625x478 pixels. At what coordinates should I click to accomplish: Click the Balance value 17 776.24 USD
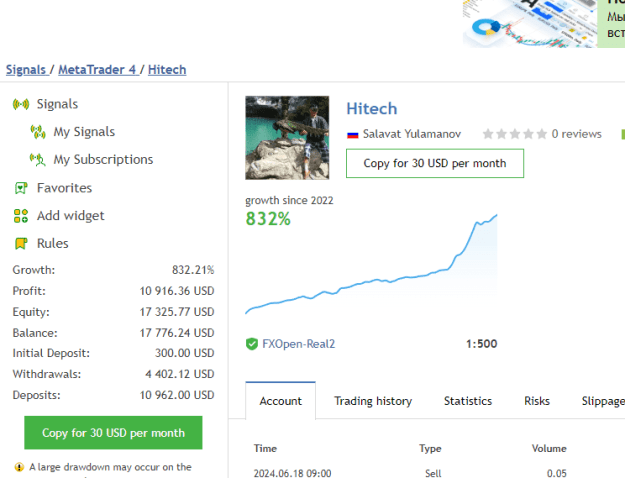(x=177, y=332)
